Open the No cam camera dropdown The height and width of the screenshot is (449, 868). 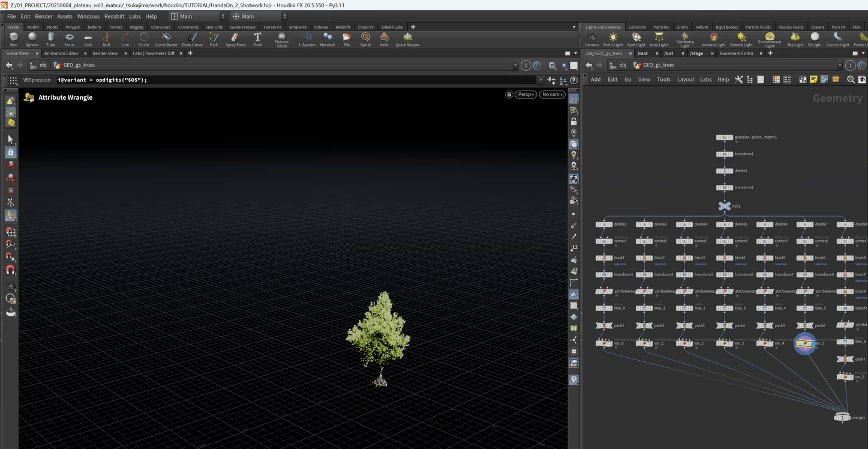552,94
